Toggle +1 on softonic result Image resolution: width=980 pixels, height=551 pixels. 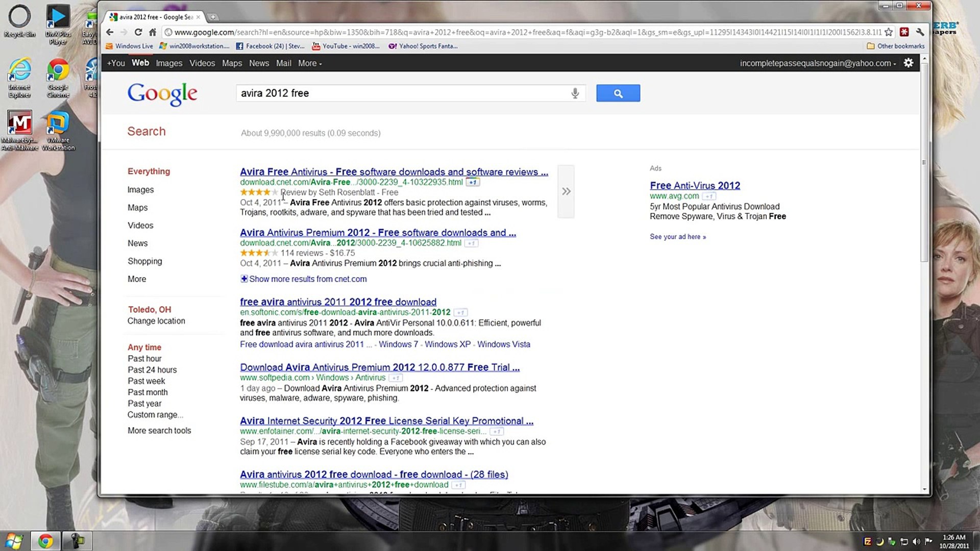tap(460, 312)
